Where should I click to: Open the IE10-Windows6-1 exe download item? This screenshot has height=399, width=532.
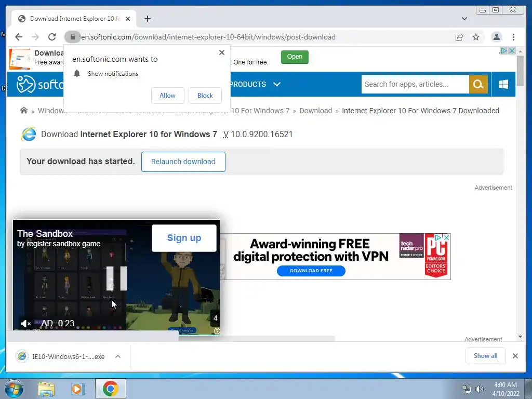pyautogui.click(x=60, y=356)
